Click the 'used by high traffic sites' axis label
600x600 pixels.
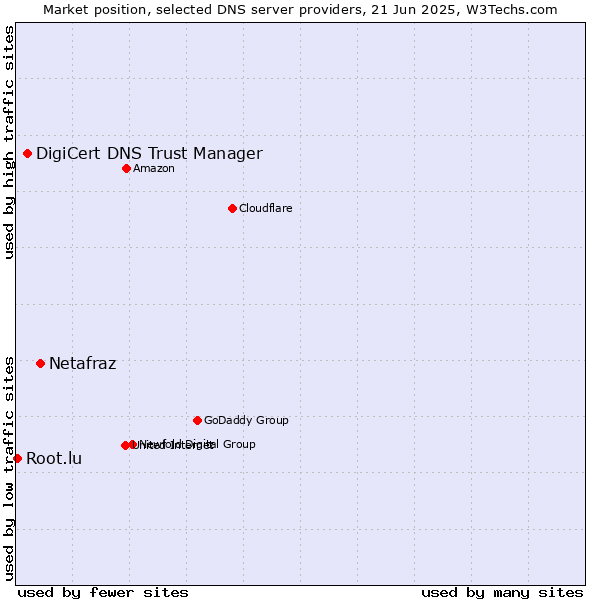click(x=9, y=142)
